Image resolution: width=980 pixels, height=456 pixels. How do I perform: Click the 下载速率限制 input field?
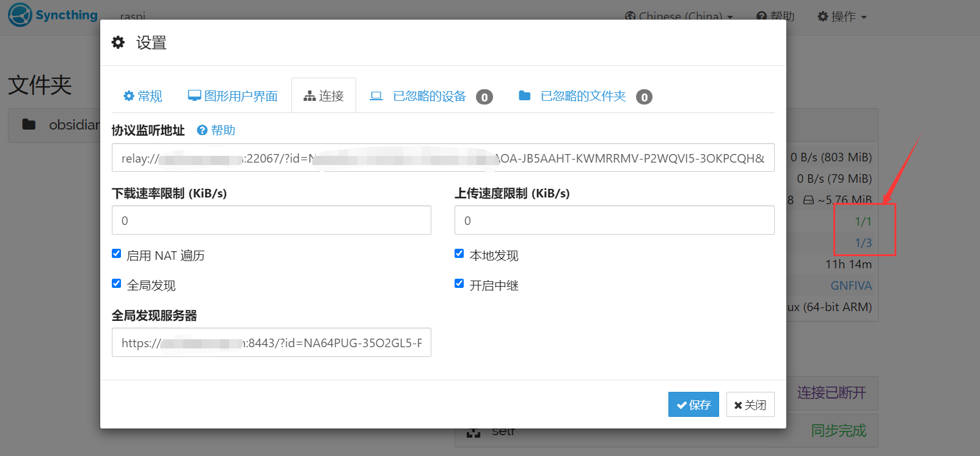coord(271,221)
